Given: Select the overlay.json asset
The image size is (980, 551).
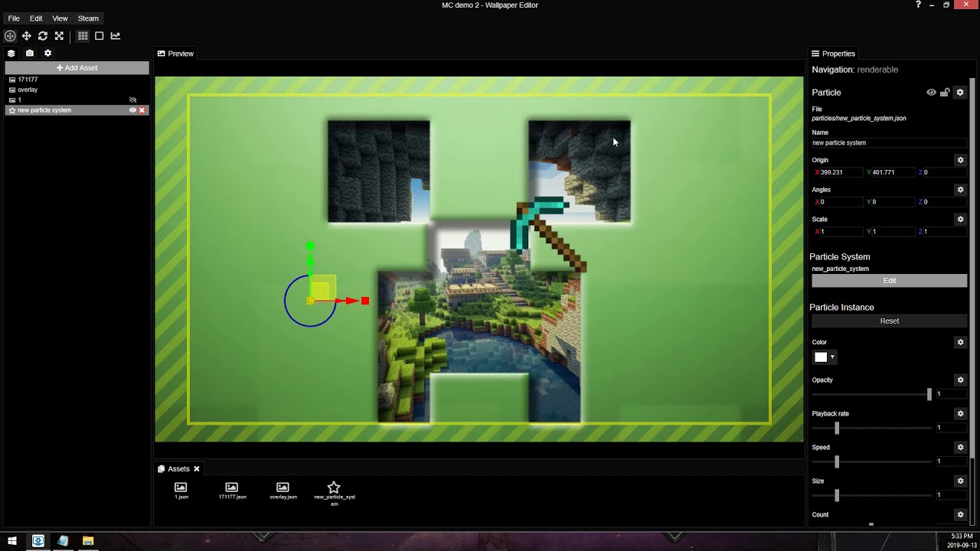Looking at the screenshot, I should [x=283, y=491].
